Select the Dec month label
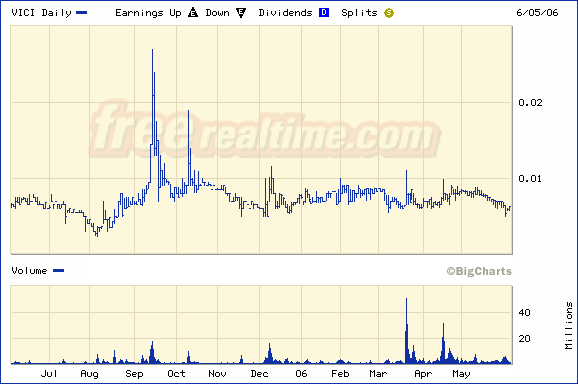This screenshot has height=384, width=578. tap(259, 374)
